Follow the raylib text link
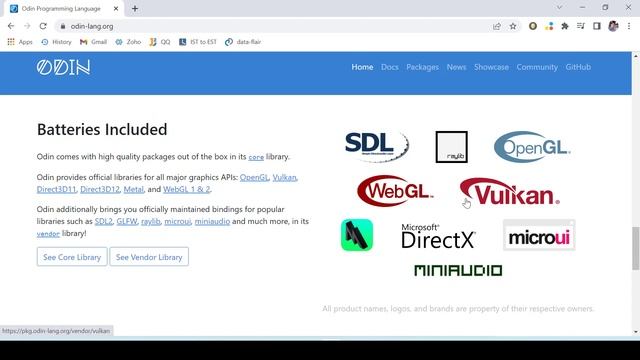The height and width of the screenshot is (360, 640). (151, 221)
